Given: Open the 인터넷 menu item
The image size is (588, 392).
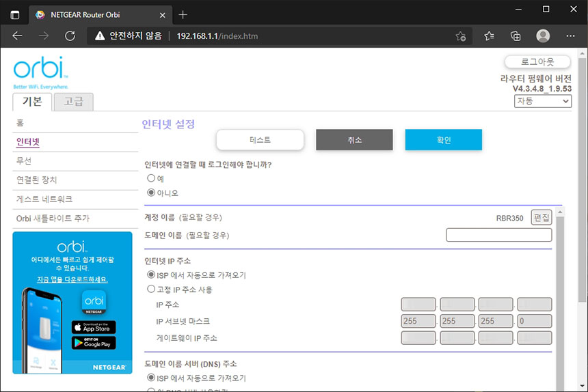Looking at the screenshot, I should tap(28, 142).
